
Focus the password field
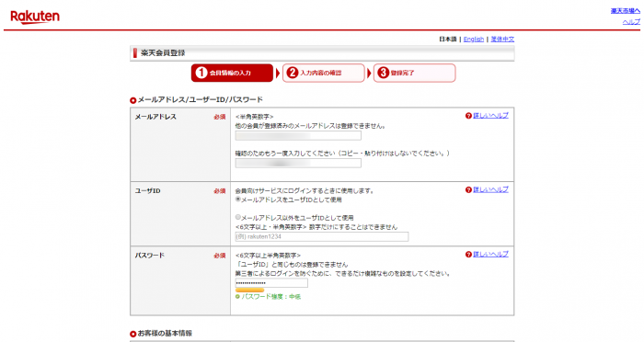point(271,283)
